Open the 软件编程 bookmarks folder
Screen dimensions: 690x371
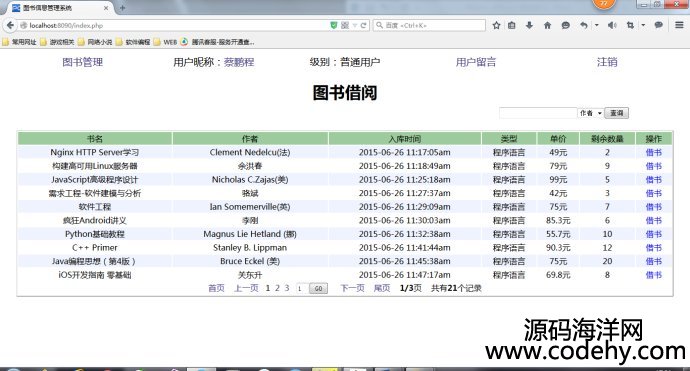(133, 42)
